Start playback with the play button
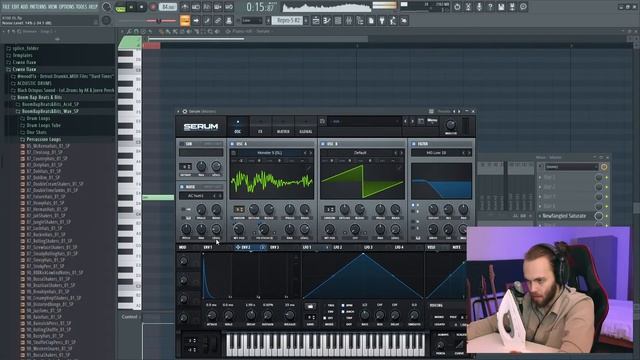The width and height of the screenshot is (640, 360). 131,7
